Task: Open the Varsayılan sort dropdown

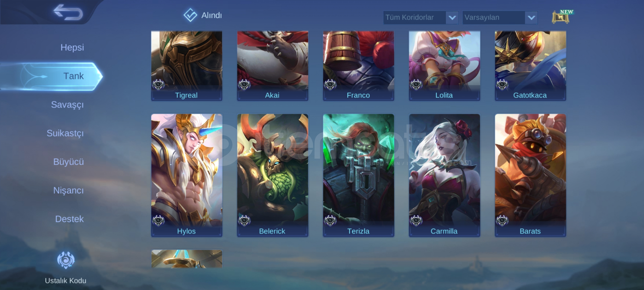Action: click(500, 17)
